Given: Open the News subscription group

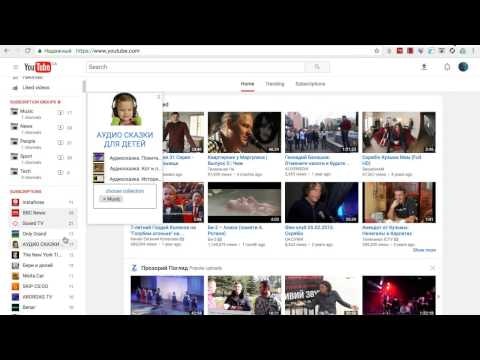Looking at the screenshot, I should (26, 126).
